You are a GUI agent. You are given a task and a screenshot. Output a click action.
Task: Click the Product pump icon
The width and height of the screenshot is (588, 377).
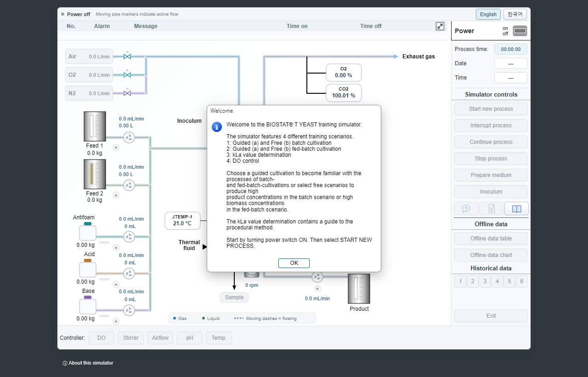click(317, 277)
